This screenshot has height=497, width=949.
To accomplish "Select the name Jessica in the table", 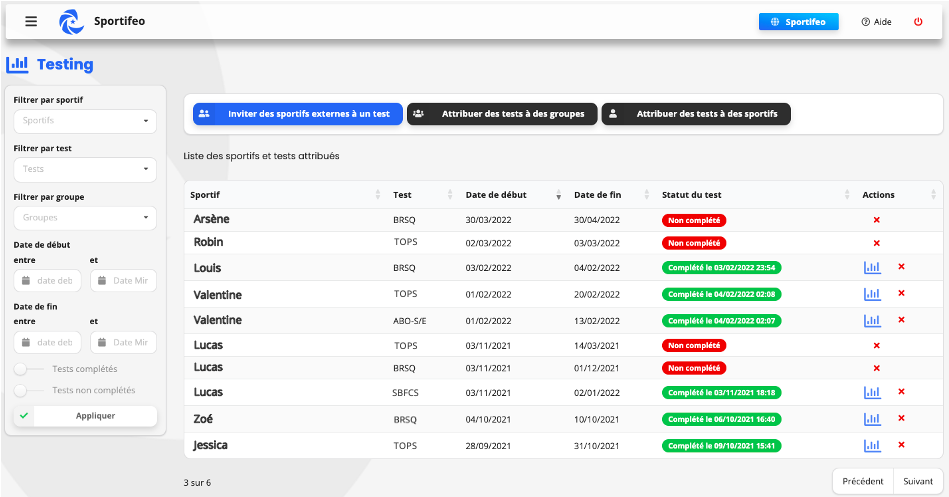I will [x=211, y=446].
